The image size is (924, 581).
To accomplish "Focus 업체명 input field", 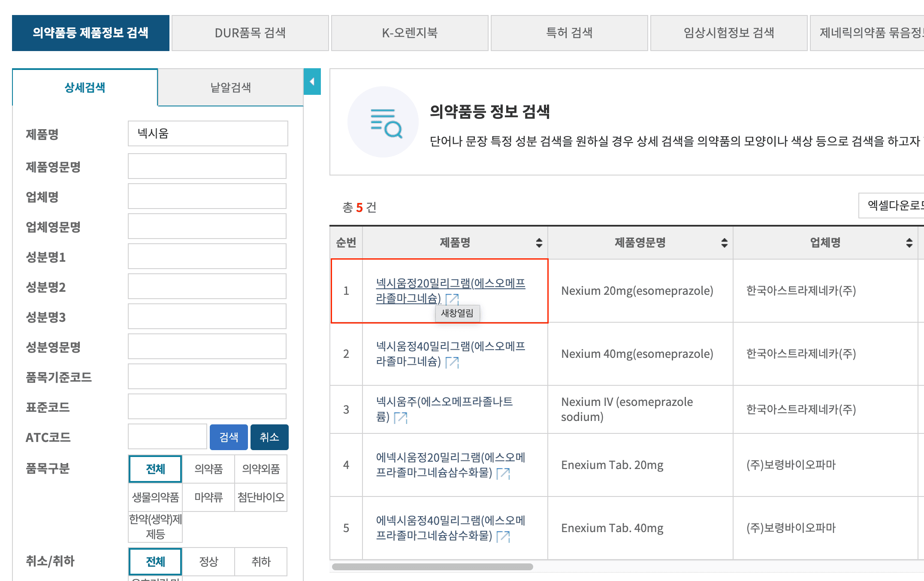I will pyautogui.click(x=207, y=196).
